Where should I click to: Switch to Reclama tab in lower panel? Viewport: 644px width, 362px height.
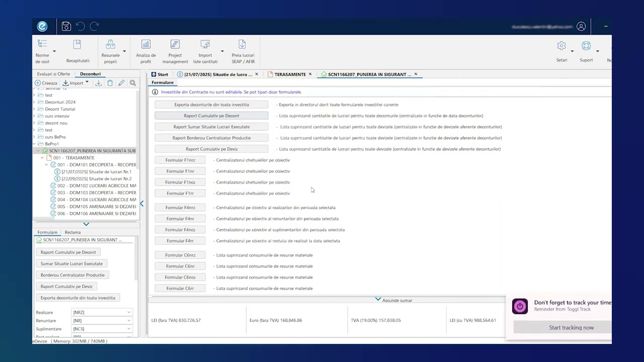(x=72, y=232)
